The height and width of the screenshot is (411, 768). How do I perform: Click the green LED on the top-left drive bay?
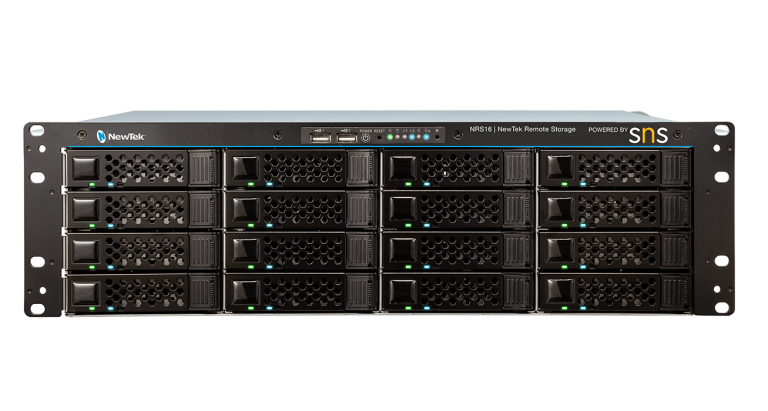pos(92,185)
